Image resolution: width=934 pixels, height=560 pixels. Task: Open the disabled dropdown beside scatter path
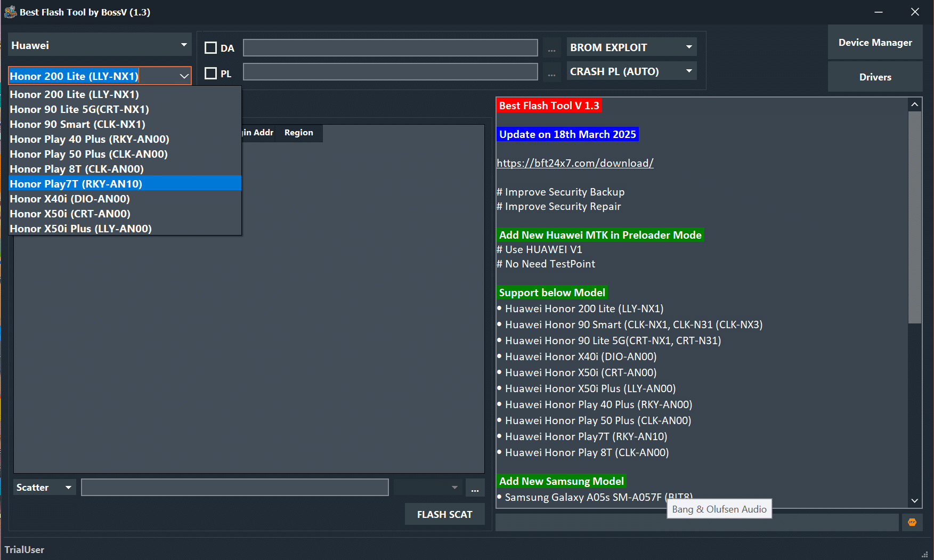click(x=428, y=488)
